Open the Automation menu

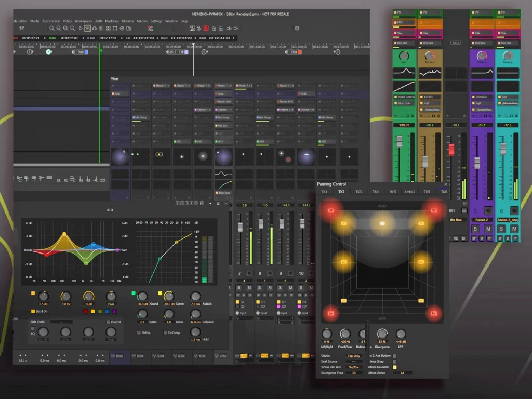click(51, 21)
